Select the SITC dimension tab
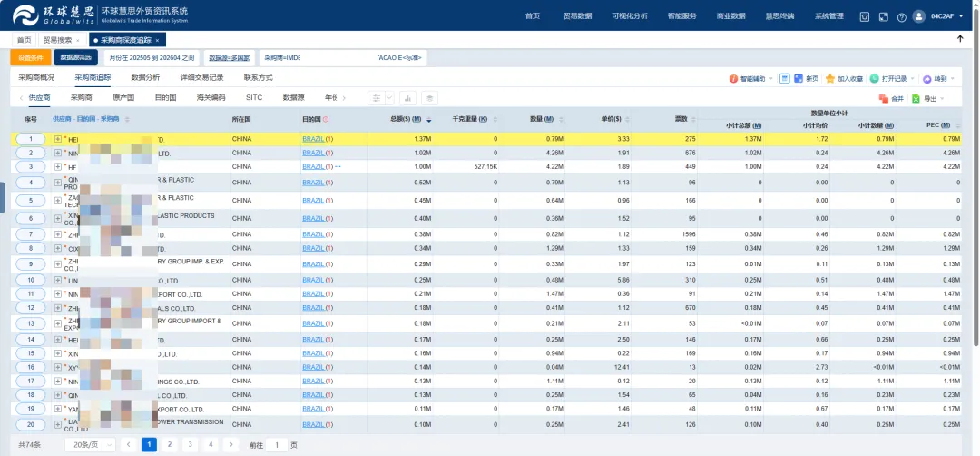This screenshot has width=980, height=456. tap(254, 98)
